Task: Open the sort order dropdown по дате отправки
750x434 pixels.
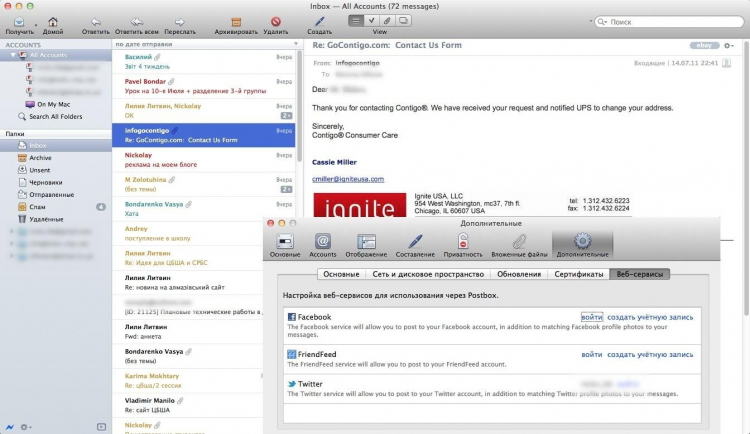Action: [207, 44]
